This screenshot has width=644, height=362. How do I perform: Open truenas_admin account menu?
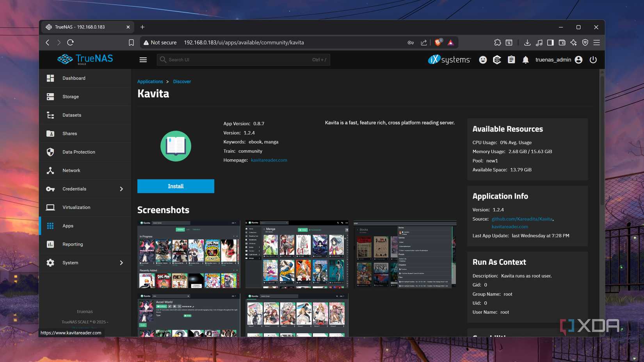click(559, 60)
